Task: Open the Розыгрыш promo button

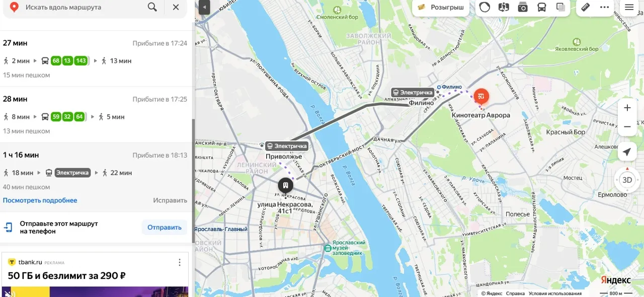Action: pyautogui.click(x=441, y=7)
